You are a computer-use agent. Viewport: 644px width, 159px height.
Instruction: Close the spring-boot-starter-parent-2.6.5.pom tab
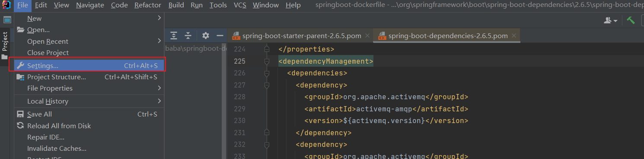pyautogui.click(x=367, y=36)
